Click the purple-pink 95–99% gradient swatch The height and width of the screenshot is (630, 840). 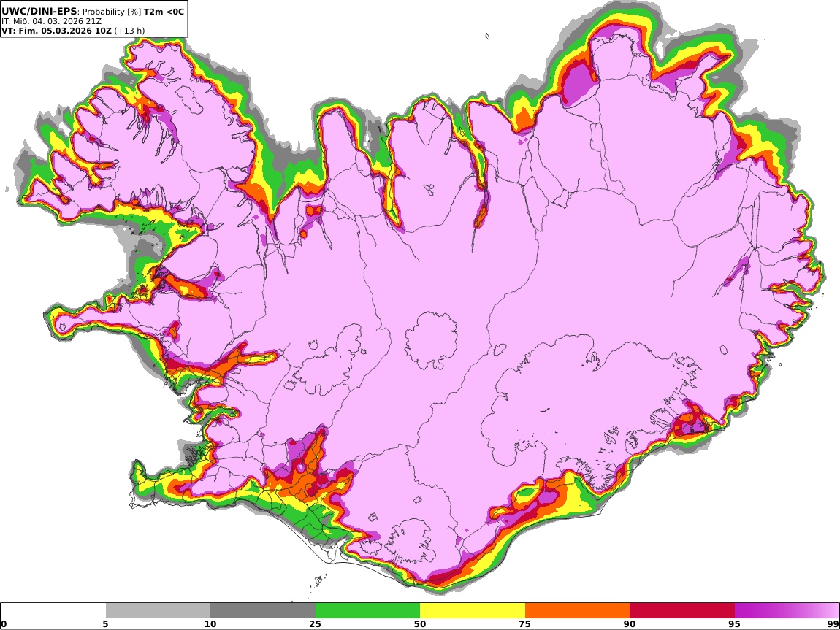point(787,611)
